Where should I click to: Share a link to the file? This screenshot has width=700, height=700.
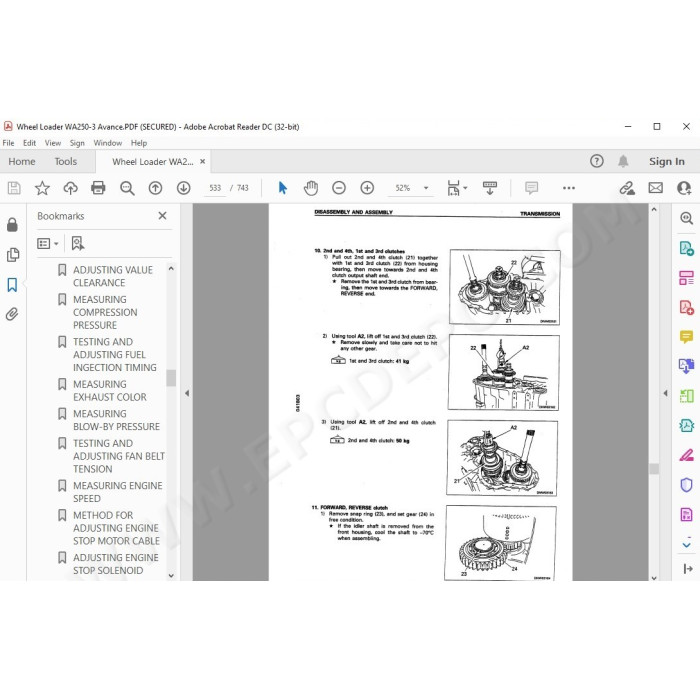coord(627,188)
